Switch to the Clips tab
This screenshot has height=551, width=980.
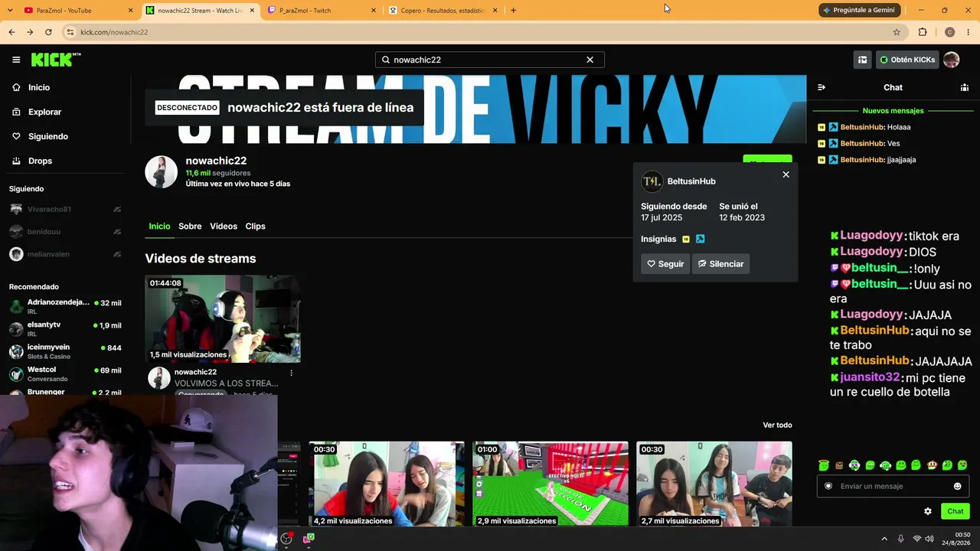click(256, 227)
